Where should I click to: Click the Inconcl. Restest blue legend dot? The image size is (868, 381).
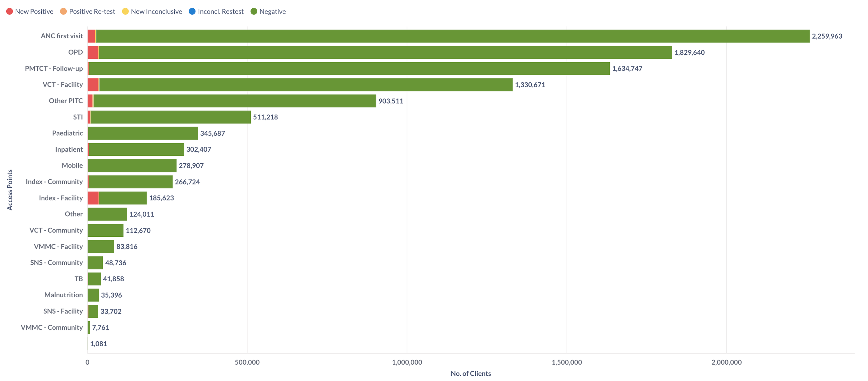[x=192, y=11]
